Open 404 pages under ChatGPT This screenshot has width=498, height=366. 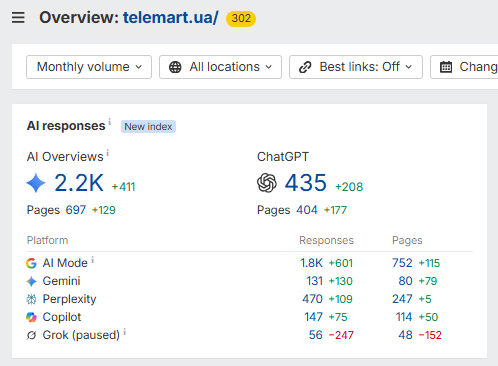307,210
